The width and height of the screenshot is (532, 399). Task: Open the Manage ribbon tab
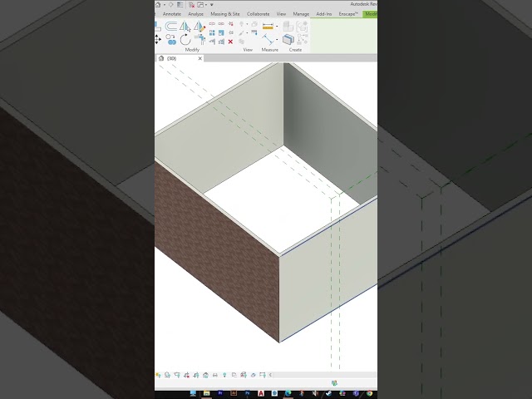[x=301, y=14]
